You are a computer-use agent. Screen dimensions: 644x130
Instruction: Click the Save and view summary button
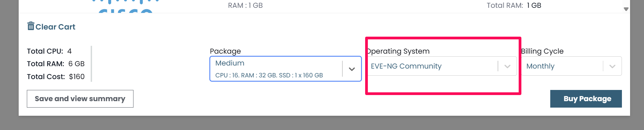(x=80, y=99)
